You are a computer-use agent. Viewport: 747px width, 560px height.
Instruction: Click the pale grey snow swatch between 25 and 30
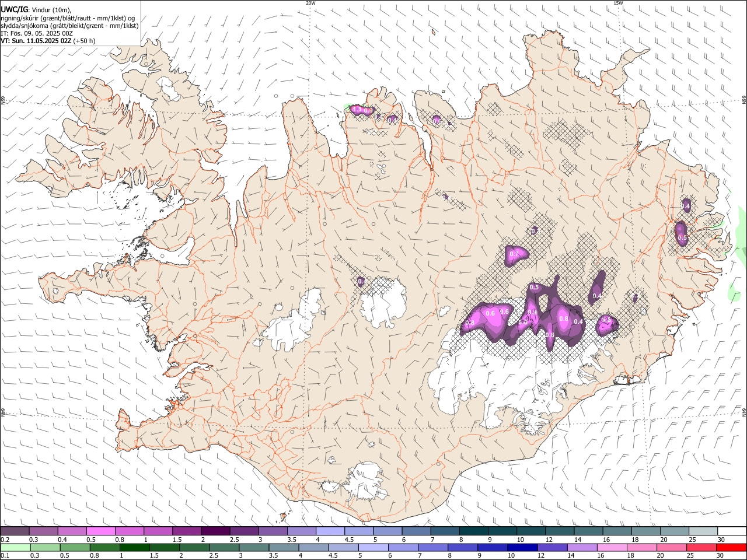pyautogui.click(x=703, y=531)
